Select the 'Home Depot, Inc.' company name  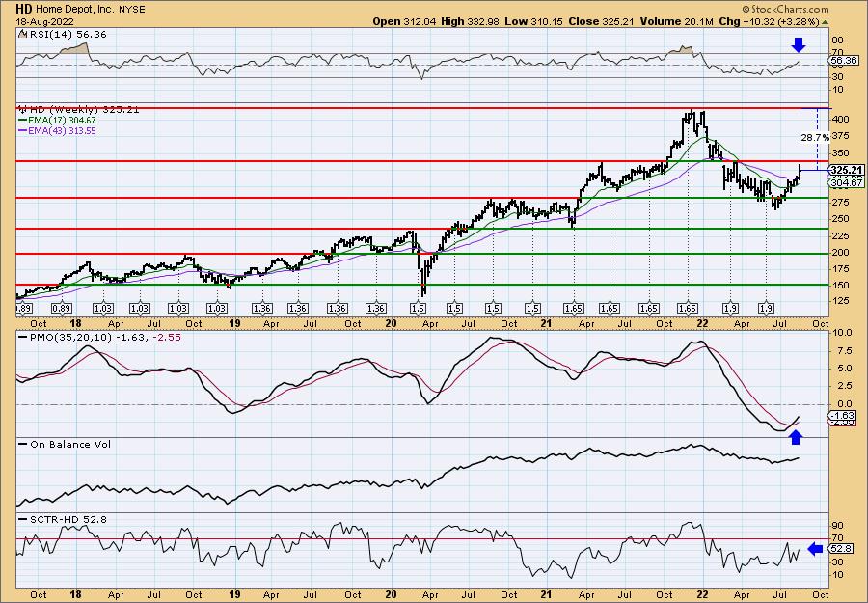pos(74,9)
